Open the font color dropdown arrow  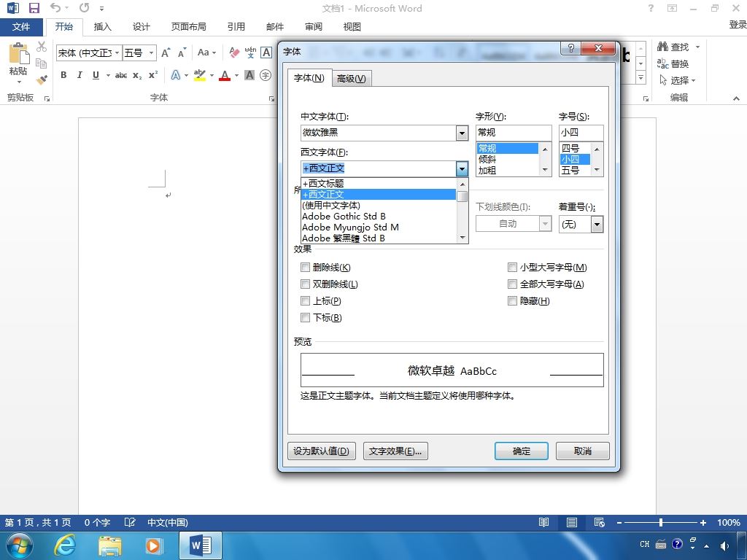point(236,76)
